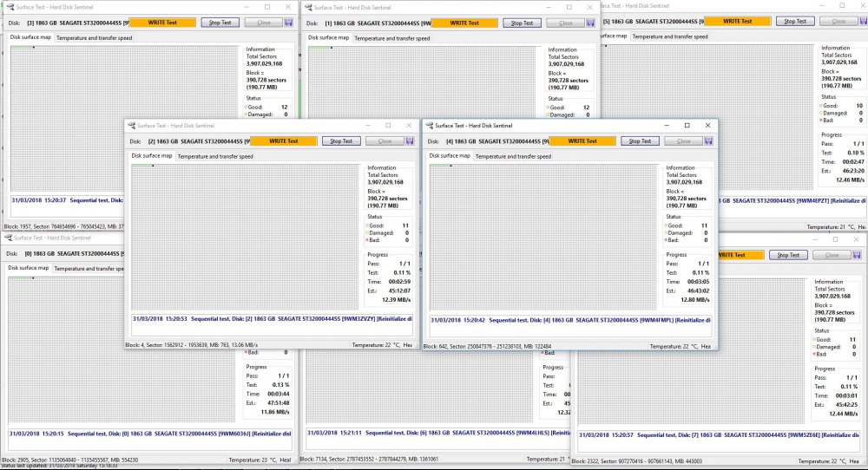Click orange WRITE Test indicator in Disk 5 window
Screen dimensions: 868x470
pyautogui.click(x=737, y=21)
